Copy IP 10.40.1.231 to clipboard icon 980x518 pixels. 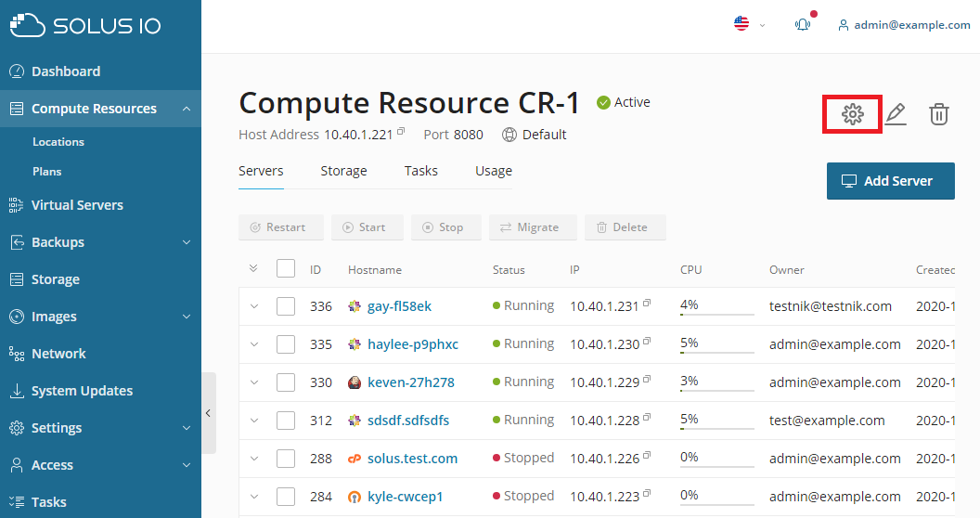click(647, 303)
